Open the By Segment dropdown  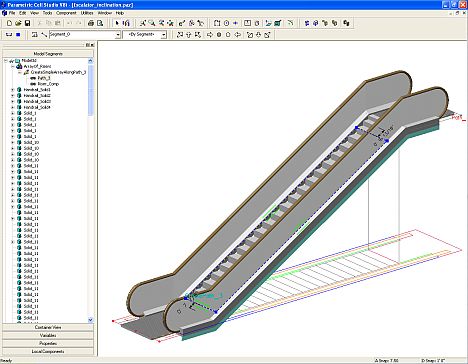click(x=164, y=35)
